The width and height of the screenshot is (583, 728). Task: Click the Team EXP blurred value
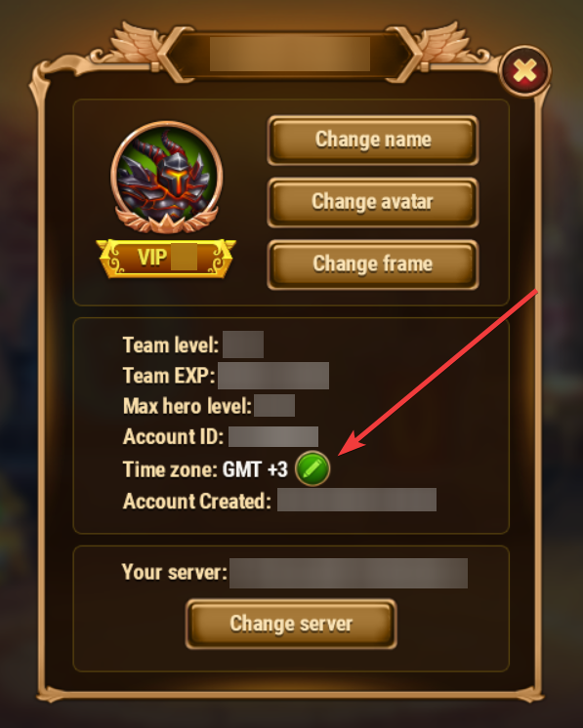(273, 376)
